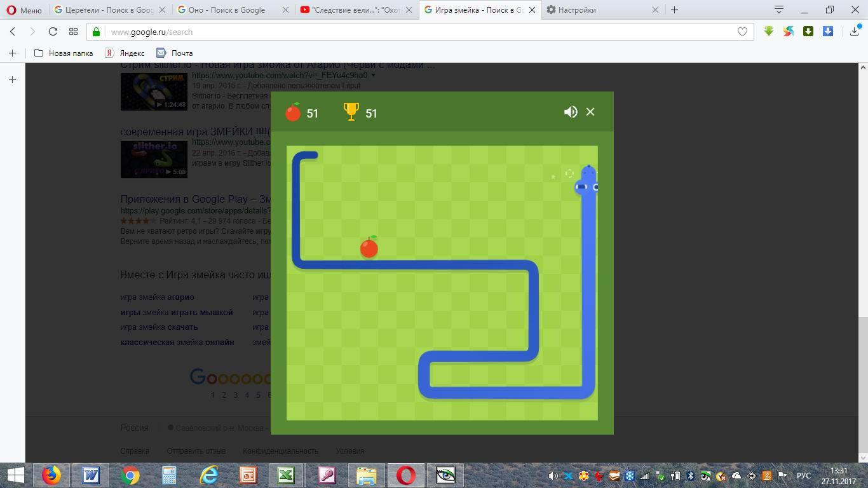Search for игра змейка агарио suggestion

click(158, 297)
